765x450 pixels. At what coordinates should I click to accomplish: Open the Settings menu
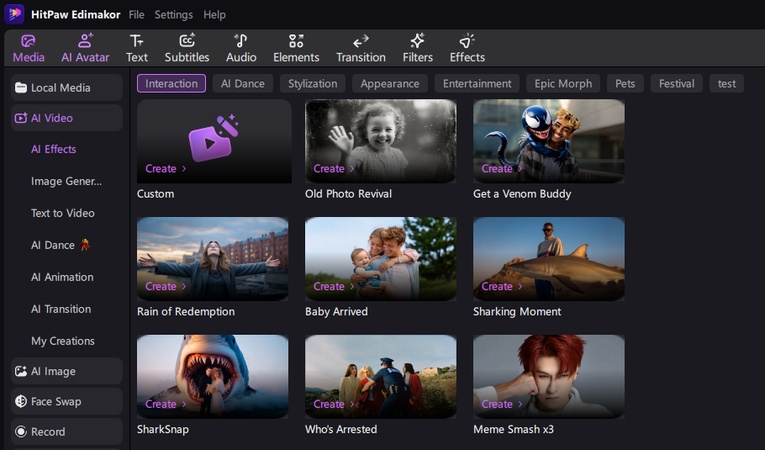point(174,15)
